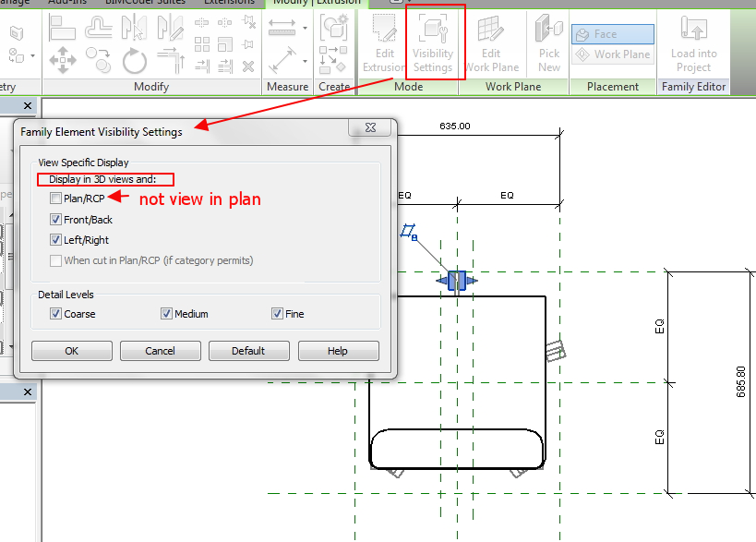The height and width of the screenshot is (542, 756).
Task: Uncheck the Coarse detail level
Action: pyautogui.click(x=57, y=314)
